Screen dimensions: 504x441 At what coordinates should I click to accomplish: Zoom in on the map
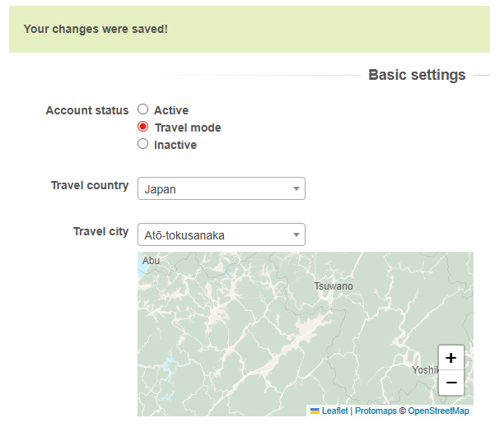[x=450, y=358]
